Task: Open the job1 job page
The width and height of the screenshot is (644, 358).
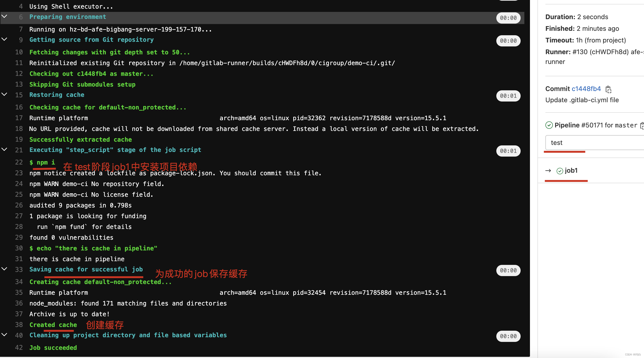Action: click(x=571, y=171)
